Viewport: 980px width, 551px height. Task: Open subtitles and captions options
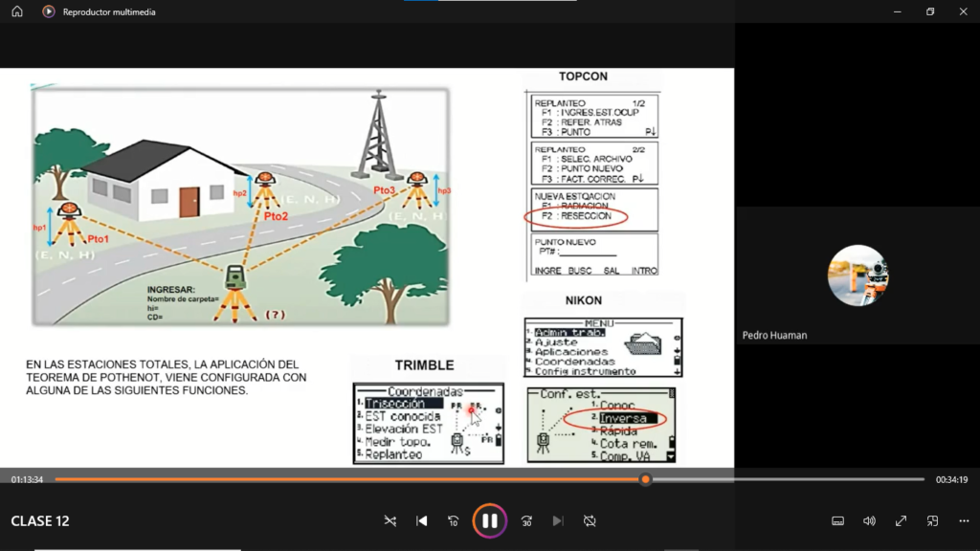click(x=837, y=520)
